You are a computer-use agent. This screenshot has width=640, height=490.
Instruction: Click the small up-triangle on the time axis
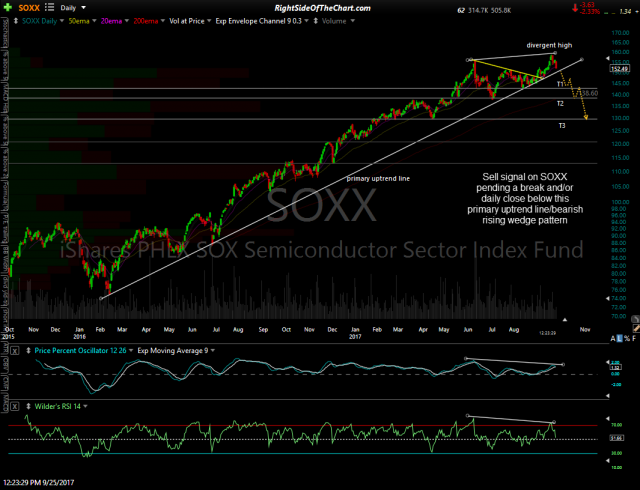565,320
